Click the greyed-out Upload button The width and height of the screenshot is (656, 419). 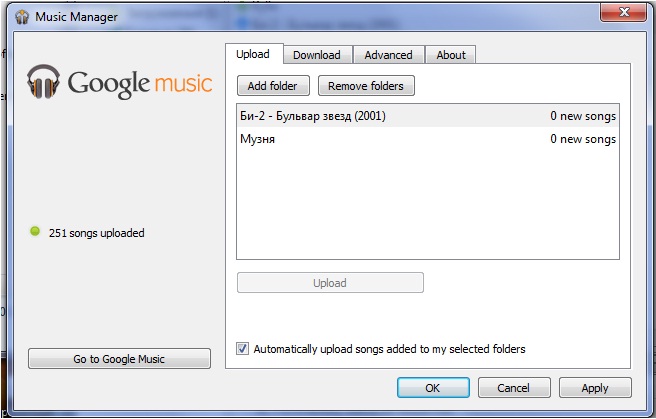(330, 283)
